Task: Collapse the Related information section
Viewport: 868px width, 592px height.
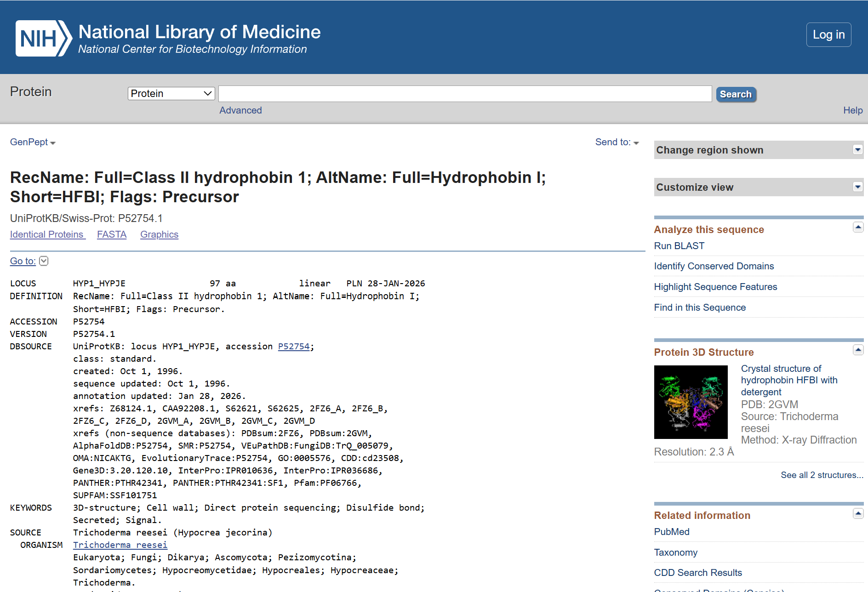Action: pyautogui.click(x=858, y=513)
